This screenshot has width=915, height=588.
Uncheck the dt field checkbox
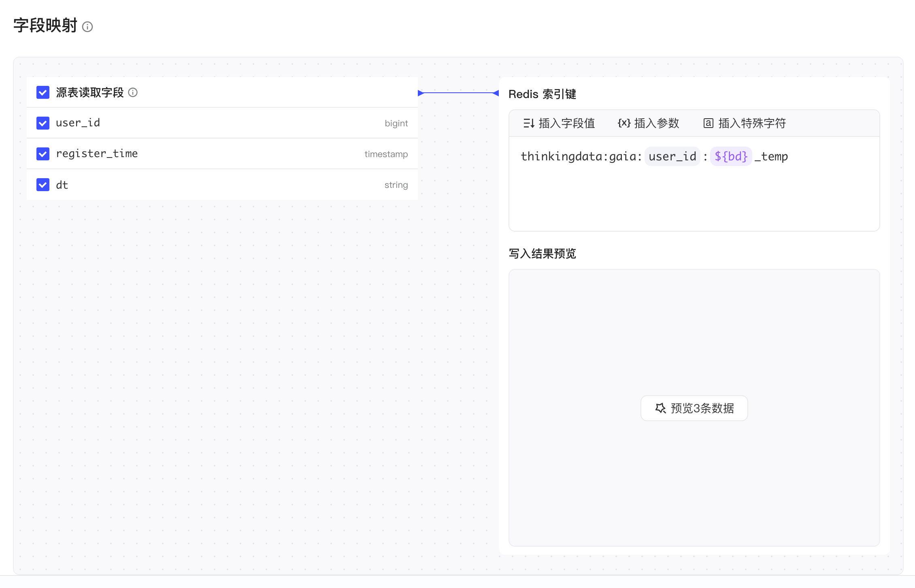[x=43, y=185]
